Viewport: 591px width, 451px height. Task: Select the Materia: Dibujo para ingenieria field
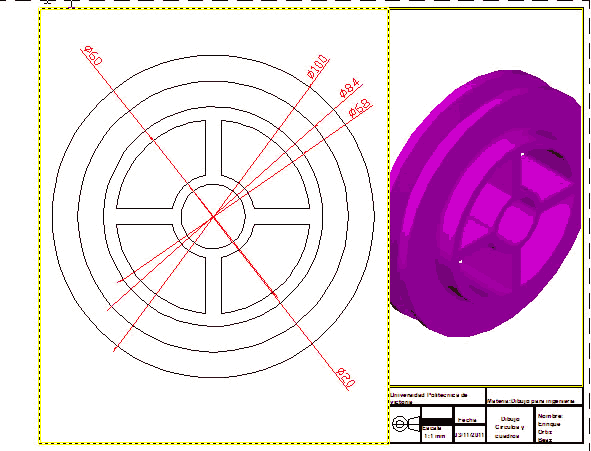point(534,397)
